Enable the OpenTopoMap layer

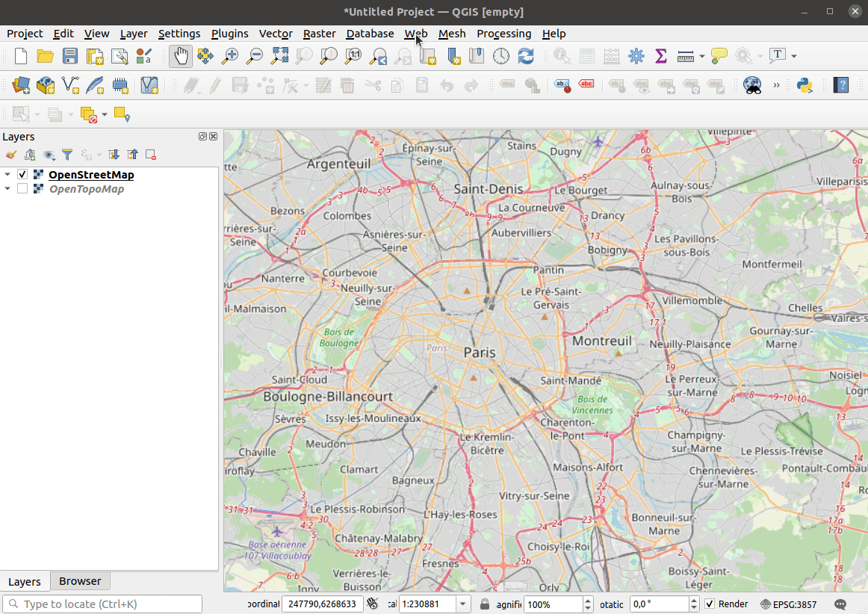[x=22, y=189]
